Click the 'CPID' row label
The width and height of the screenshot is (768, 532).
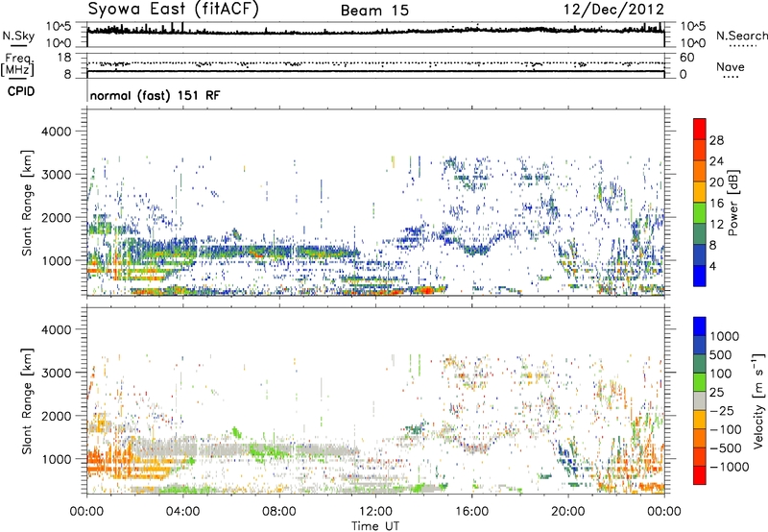click(x=21, y=91)
